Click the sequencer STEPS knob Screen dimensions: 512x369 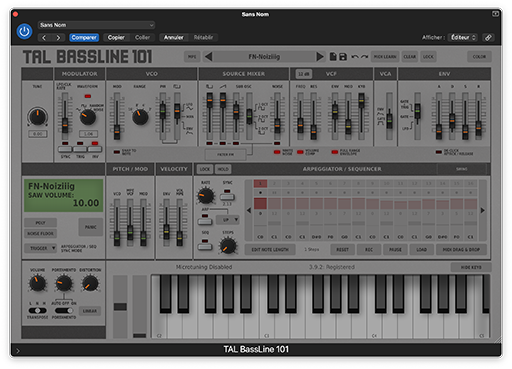(x=228, y=246)
